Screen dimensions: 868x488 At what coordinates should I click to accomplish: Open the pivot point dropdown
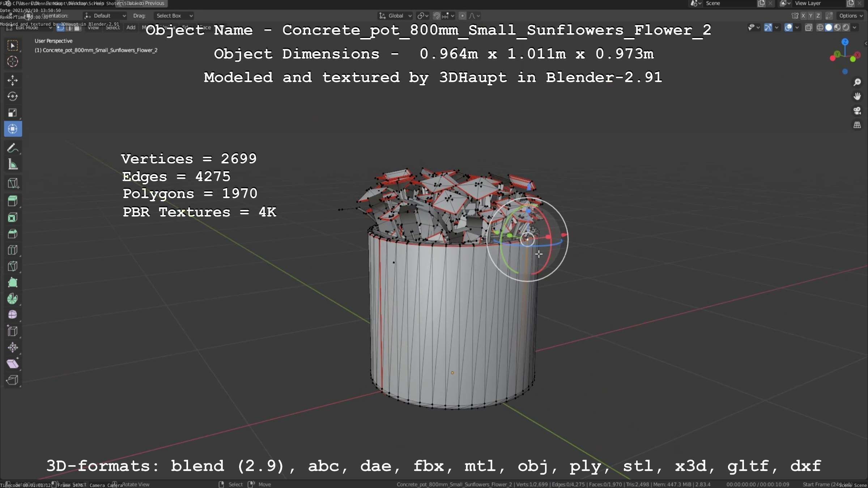click(423, 16)
